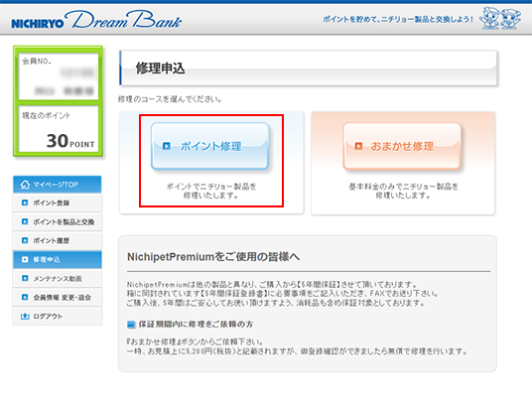Click arrow icon in the 修理申込 menu row
Screen dimensions: 532x407
[x=25, y=259]
